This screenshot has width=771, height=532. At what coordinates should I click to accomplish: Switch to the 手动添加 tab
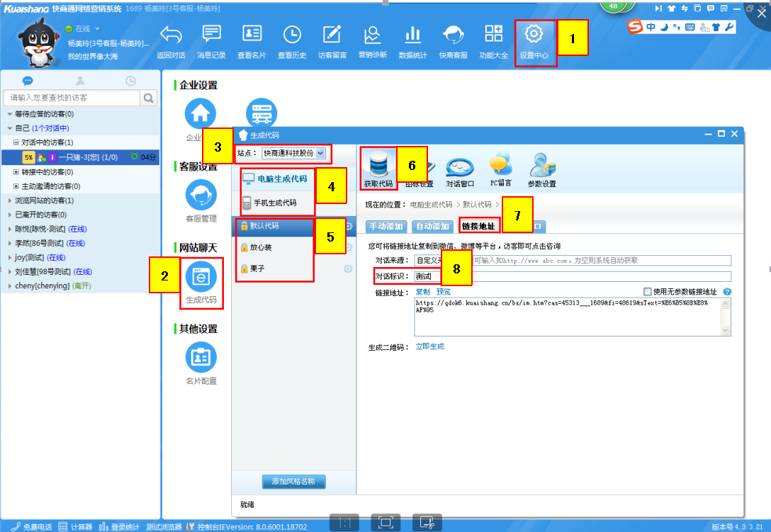(x=385, y=227)
